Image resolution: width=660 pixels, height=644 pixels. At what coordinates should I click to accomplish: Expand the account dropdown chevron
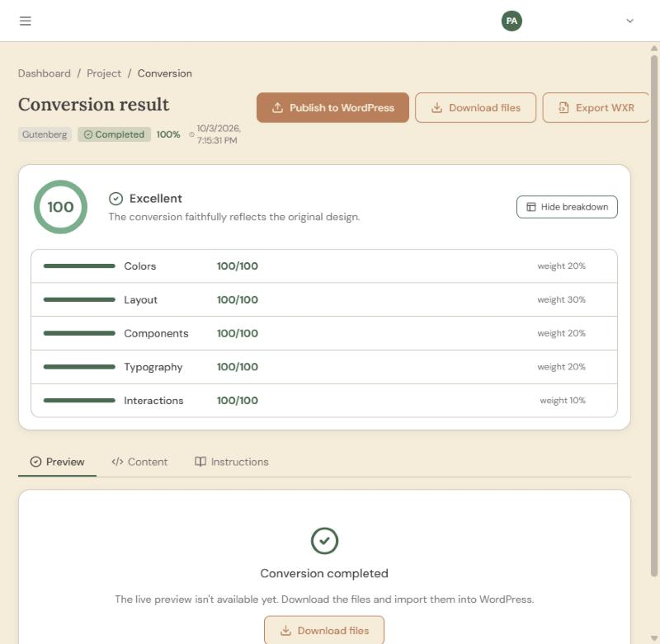click(629, 21)
